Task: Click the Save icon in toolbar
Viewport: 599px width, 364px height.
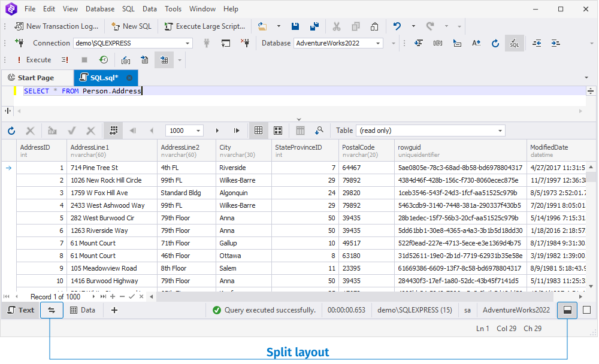Action: [295, 26]
